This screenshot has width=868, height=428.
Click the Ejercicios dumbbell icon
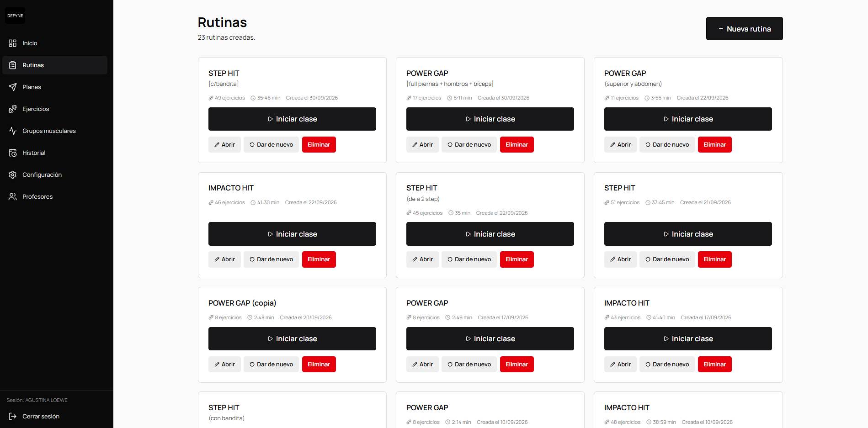tap(13, 109)
